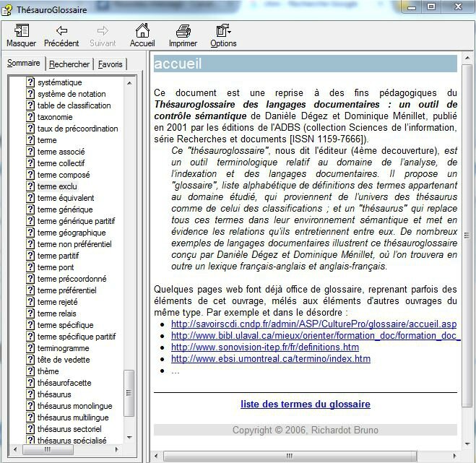Click the topic icon beside 'thème'

(30, 371)
